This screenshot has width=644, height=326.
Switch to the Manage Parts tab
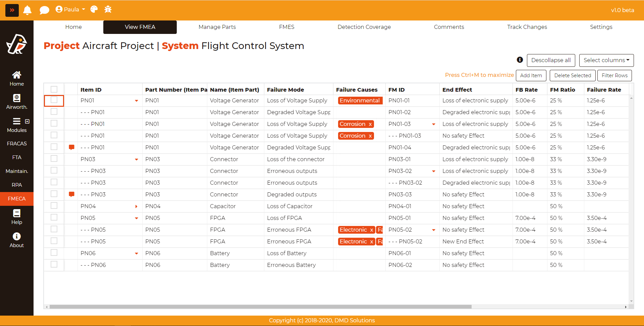click(x=217, y=27)
